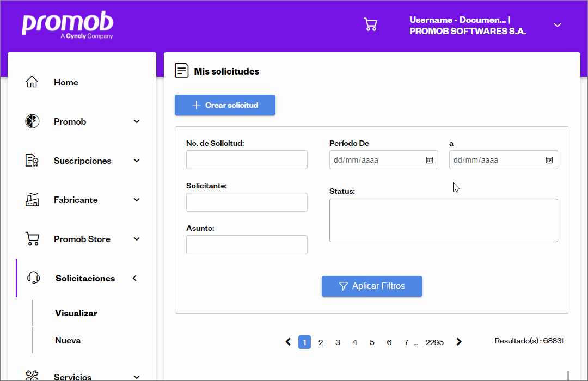Viewport: 588px width, 381px height.
Task: Jump to last page 2295
Action: click(434, 342)
